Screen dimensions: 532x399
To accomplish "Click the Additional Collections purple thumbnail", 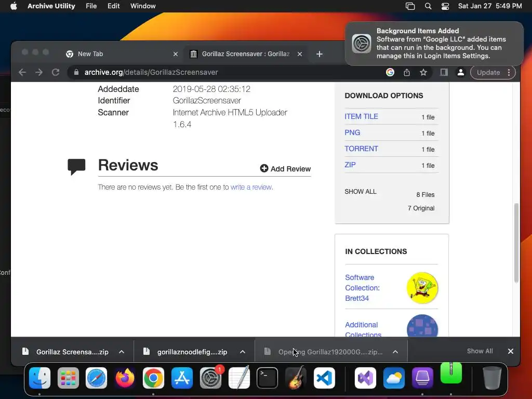I will [422, 326].
